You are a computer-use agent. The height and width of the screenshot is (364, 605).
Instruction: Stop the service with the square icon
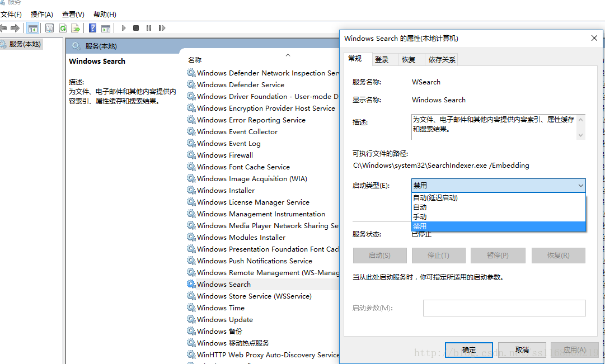point(136,28)
